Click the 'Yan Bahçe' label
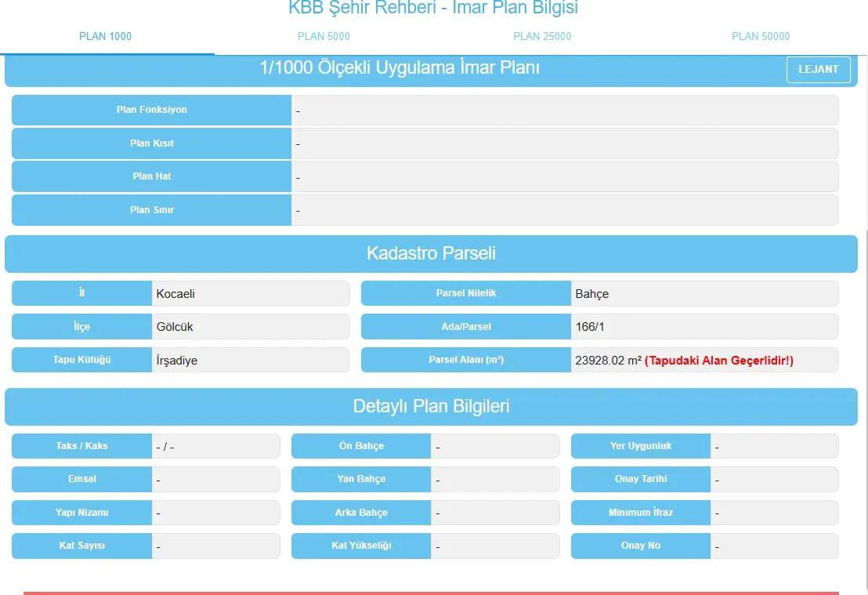The width and height of the screenshot is (868, 595). tap(361, 479)
